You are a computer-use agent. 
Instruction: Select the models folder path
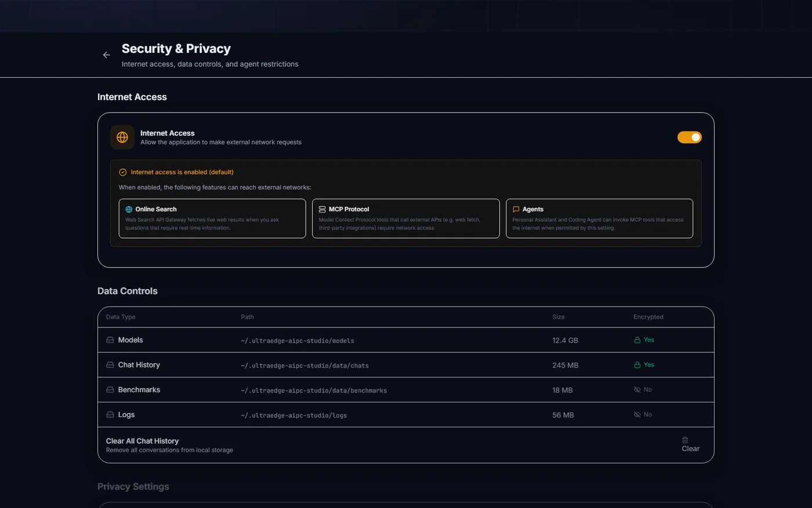(x=298, y=341)
